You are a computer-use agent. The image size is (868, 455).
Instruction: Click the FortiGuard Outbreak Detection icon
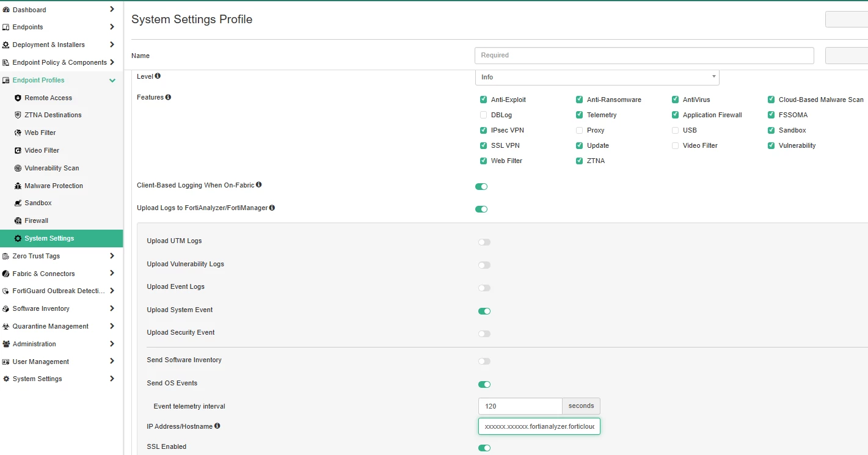6,291
